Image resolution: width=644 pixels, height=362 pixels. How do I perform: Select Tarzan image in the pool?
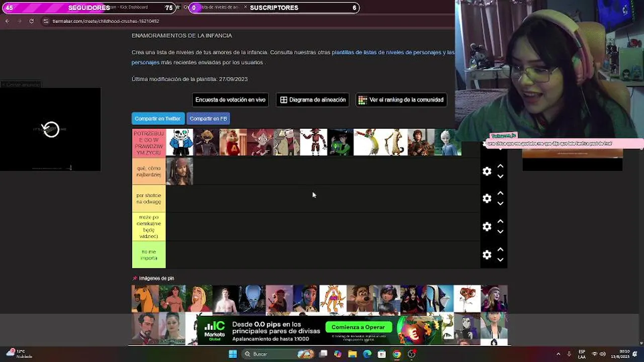[x=172, y=299]
